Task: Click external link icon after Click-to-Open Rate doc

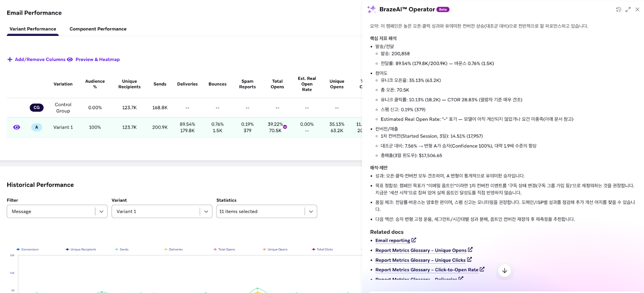Action: [482, 269]
